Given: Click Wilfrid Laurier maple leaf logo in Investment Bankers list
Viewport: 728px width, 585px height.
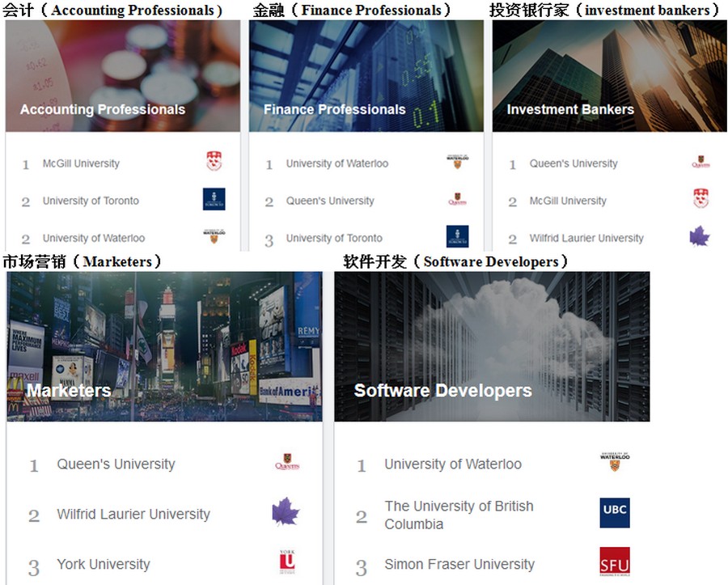Looking at the screenshot, I should point(700,235).
